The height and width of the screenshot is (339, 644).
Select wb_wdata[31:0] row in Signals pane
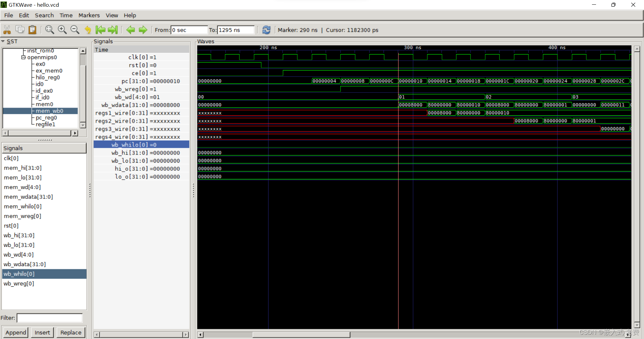click(x=141, y=105)
